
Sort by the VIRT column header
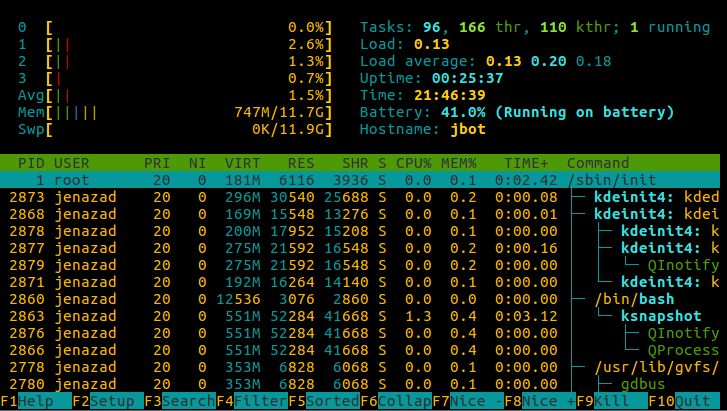pyautogui.click(x=242, y=163)
